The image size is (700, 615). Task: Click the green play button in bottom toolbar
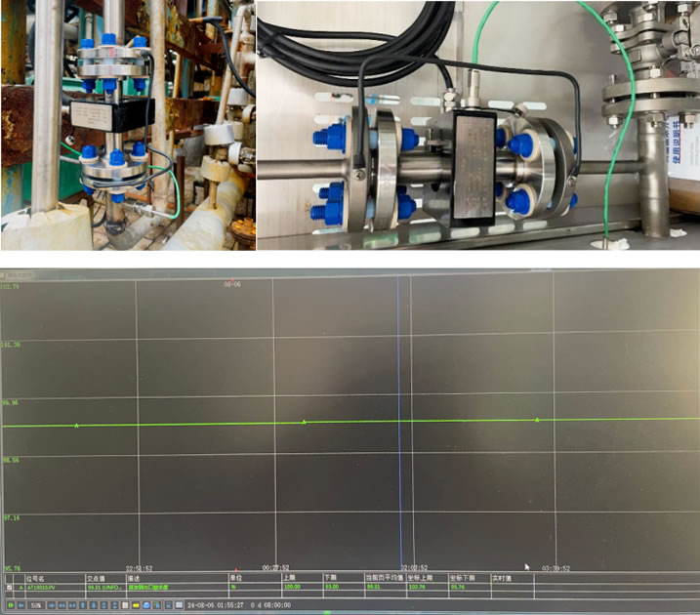point(11,605)
